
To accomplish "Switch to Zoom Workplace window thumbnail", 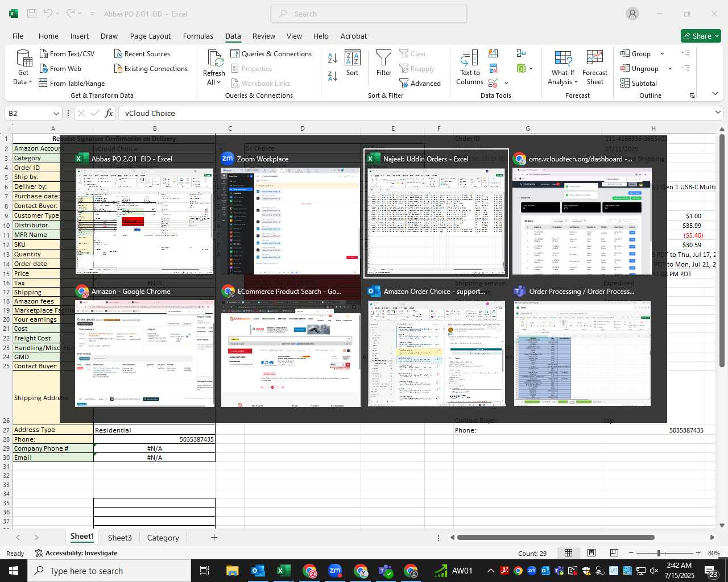I will [290, 214].
